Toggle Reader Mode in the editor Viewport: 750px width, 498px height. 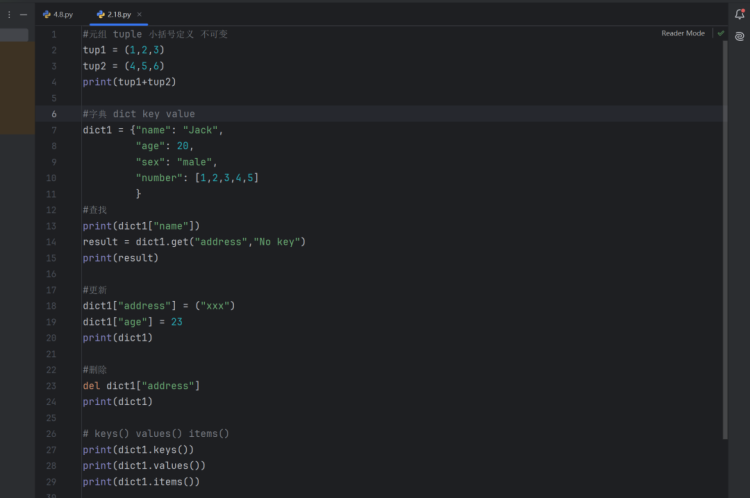point(682,33)
